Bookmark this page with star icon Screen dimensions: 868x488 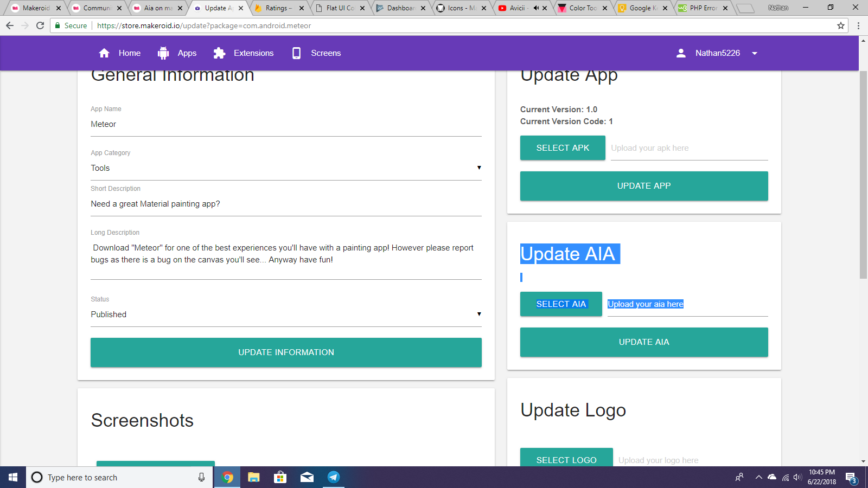pyautogui.click(x=841, y=25)
